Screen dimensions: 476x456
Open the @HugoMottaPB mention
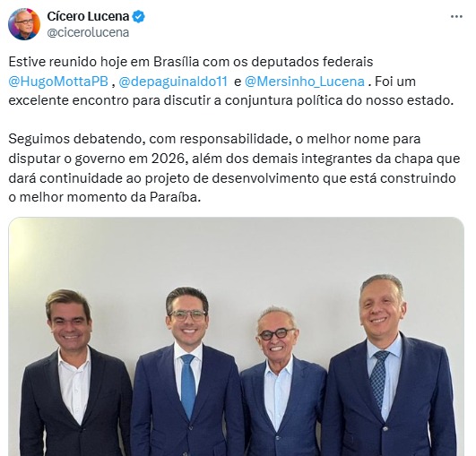(x=58, y=82)
